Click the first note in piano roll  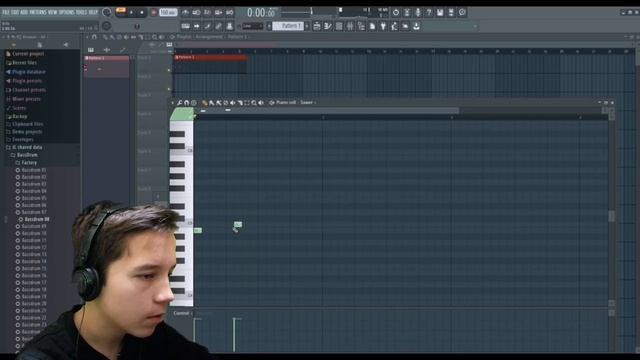point(198,231)
